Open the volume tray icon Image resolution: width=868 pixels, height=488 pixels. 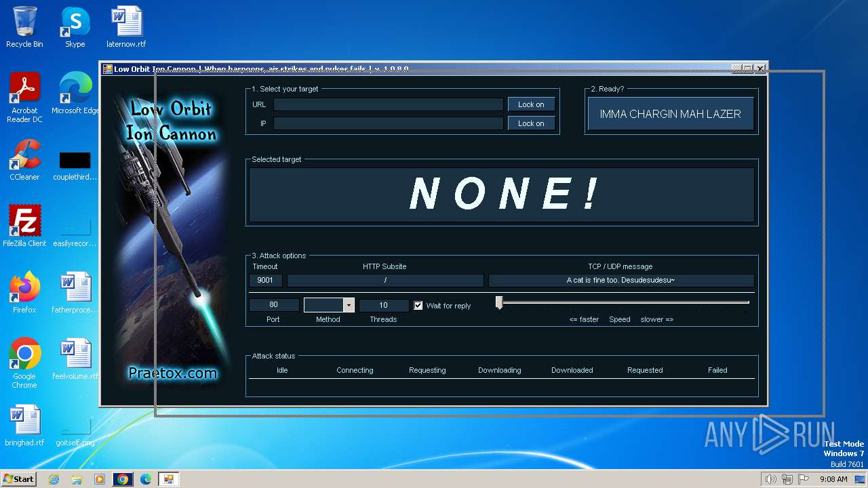coord(770,479)
